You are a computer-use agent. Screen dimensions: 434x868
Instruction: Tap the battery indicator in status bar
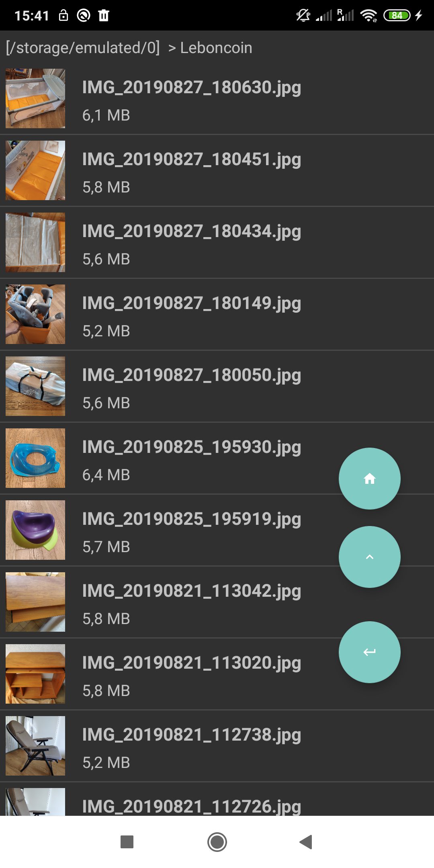[x=397, y=16]
